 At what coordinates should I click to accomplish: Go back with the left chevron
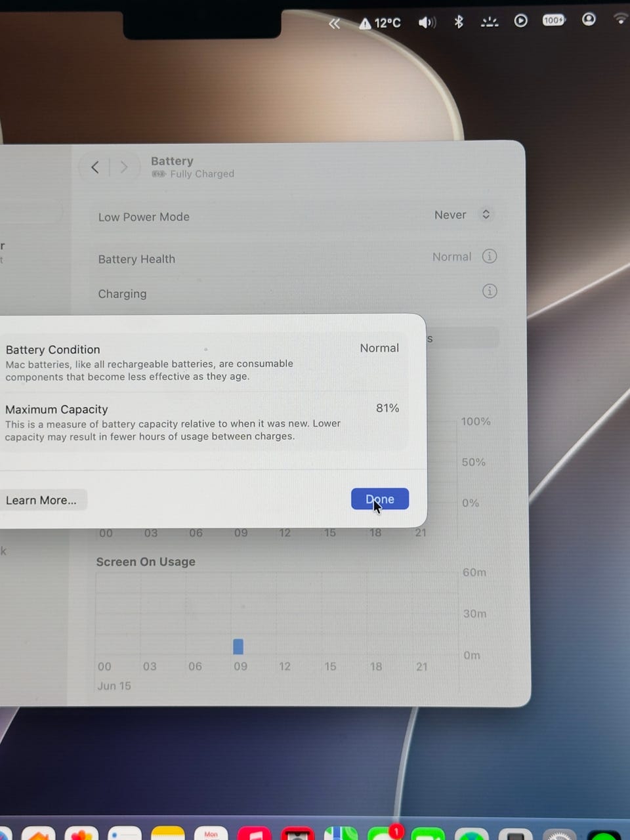click(95, 167)
